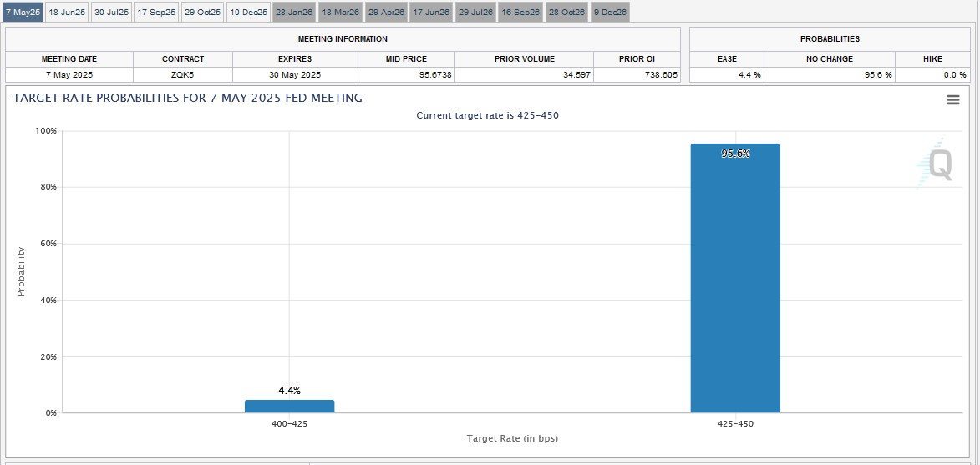Click the MEETING DATE column header

click(x=69, y=58)
